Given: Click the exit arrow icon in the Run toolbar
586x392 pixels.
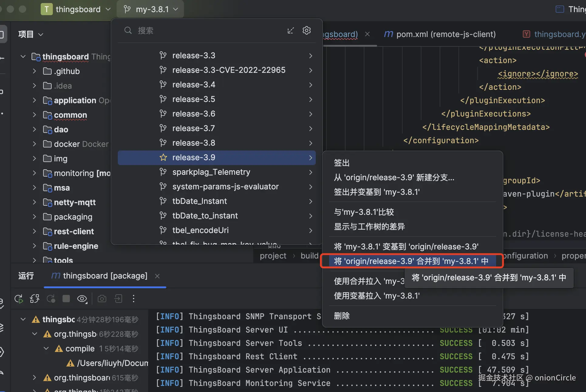Looking at the screenshot, I should click(118, 299).
